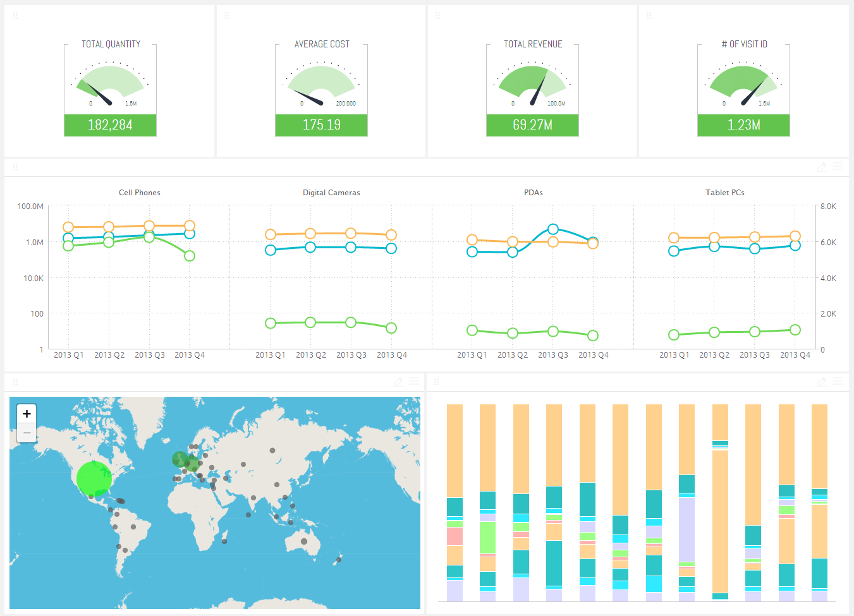Click the large green bubble over the United States
Viewport: 854px width, 616px height.
point(94,479)
